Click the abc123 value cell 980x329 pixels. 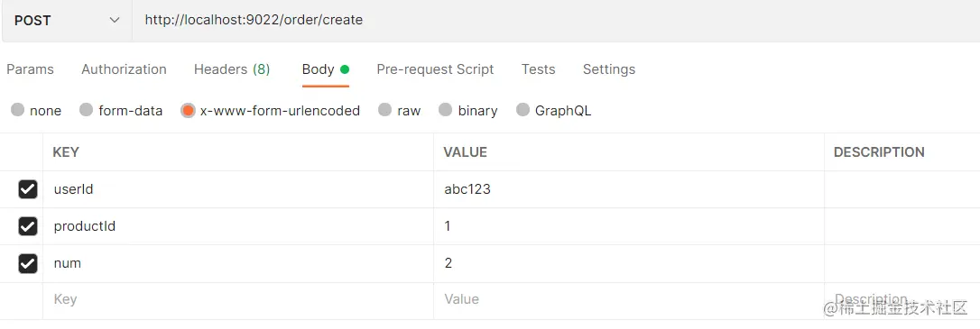click(x=629, y=189)
